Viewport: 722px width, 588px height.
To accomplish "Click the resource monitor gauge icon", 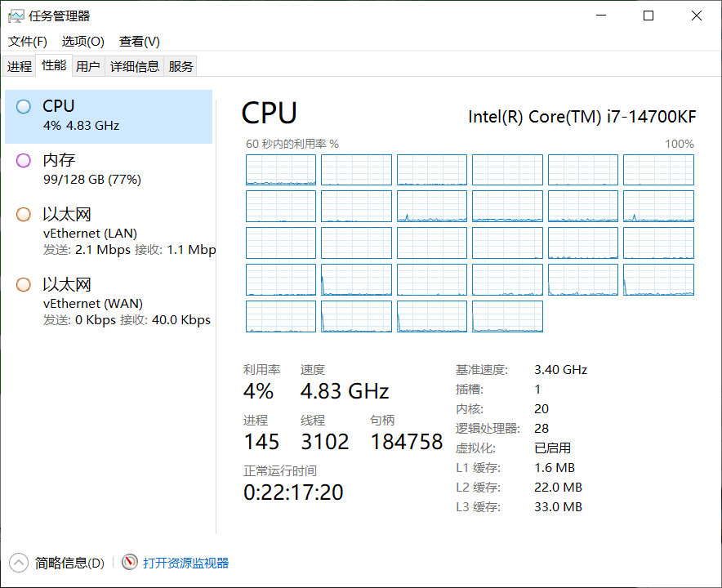I will (x=130, y=562).
